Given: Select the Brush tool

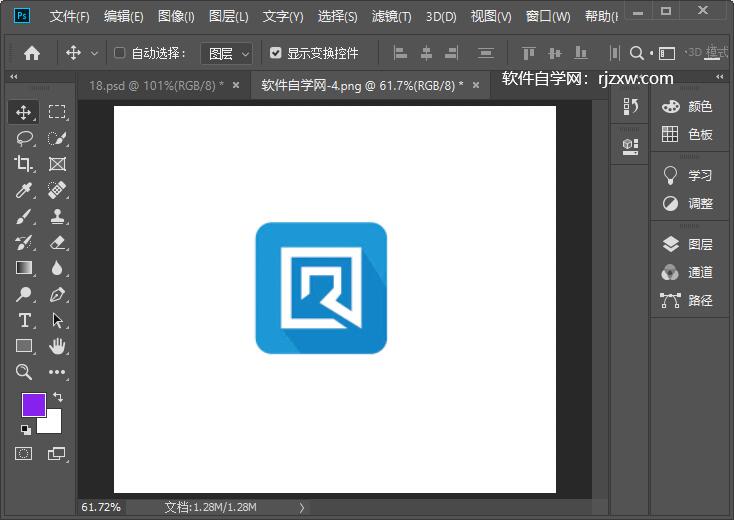Looking at the screenshot, I should point(23,216).
